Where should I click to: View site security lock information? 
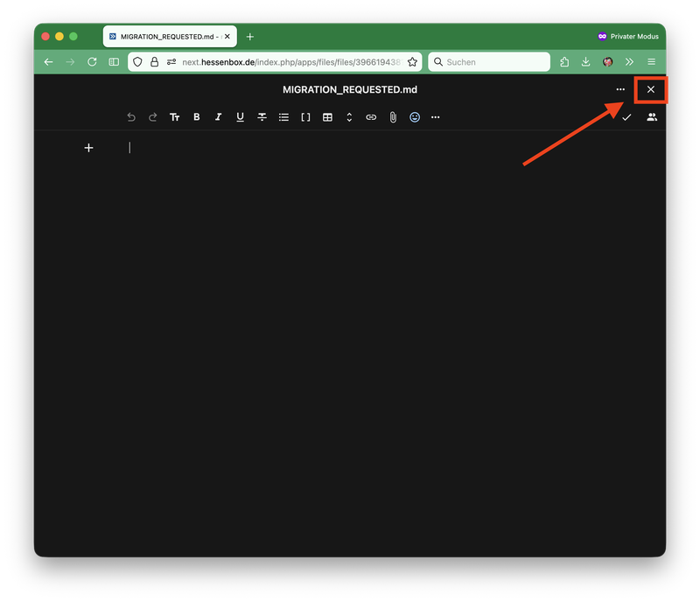pyautogui.click(x=155, y=62)
